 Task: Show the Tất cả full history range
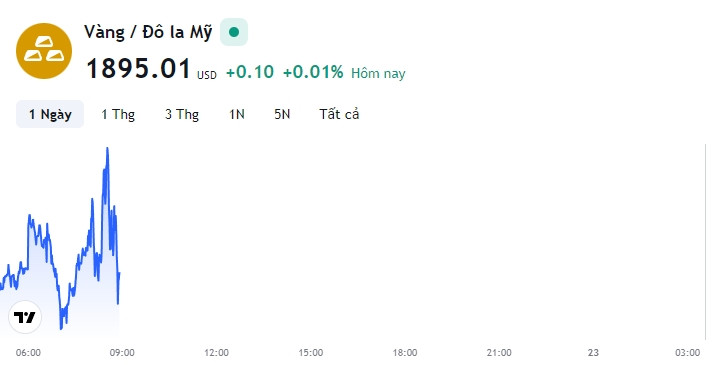tap(339, 114)
